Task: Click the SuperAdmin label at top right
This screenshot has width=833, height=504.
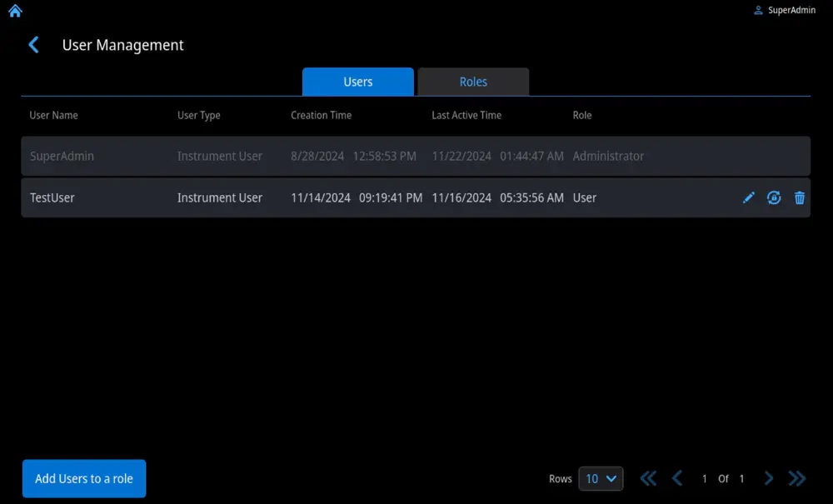Action: pyautogui.click(x=791, y=10)
